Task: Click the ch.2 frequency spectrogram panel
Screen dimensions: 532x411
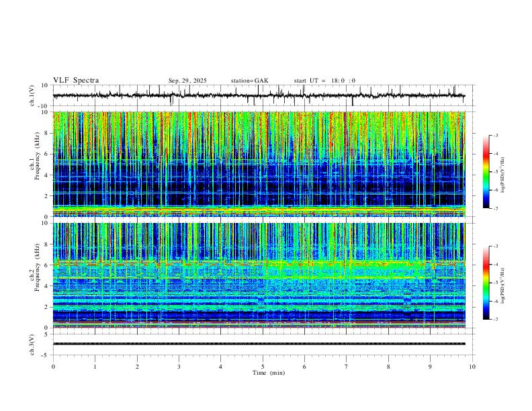Action: pos(259,275)
